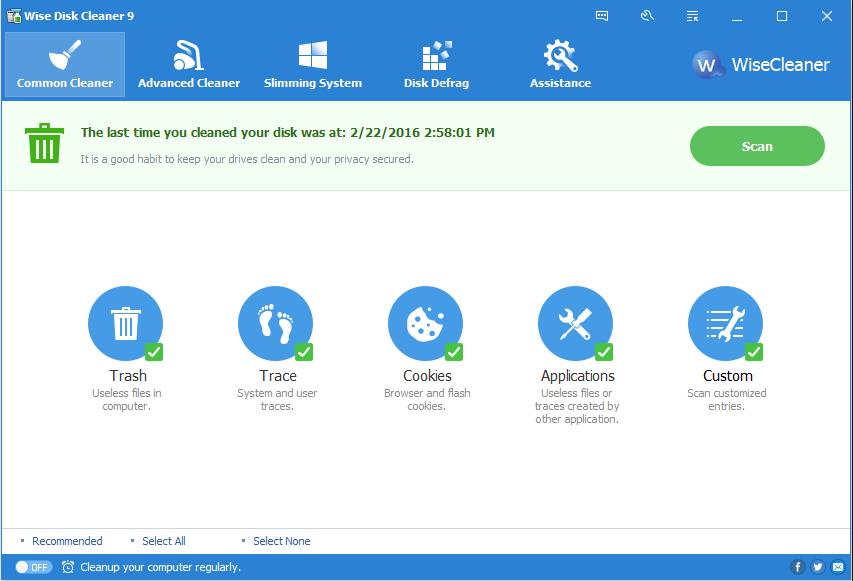Open the Assistance tab
The height and width of the screenshot is (581, 853).
pyautogui.click(x=560, y=64)
